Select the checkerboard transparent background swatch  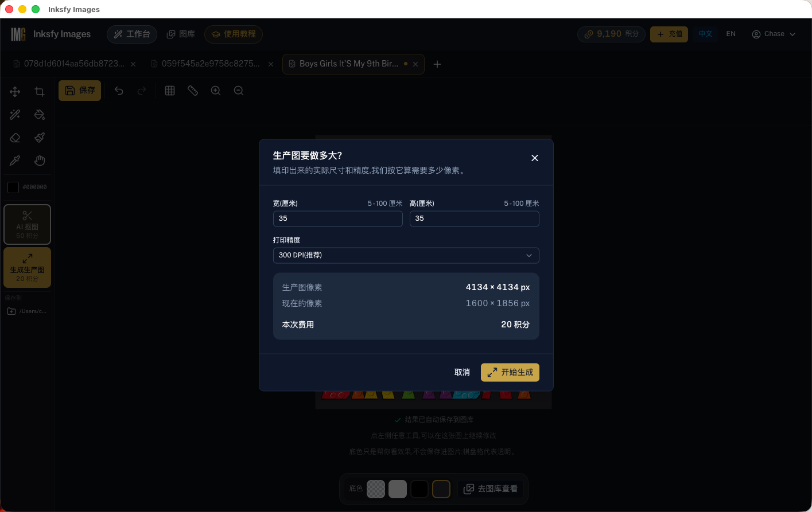[376, 489]
